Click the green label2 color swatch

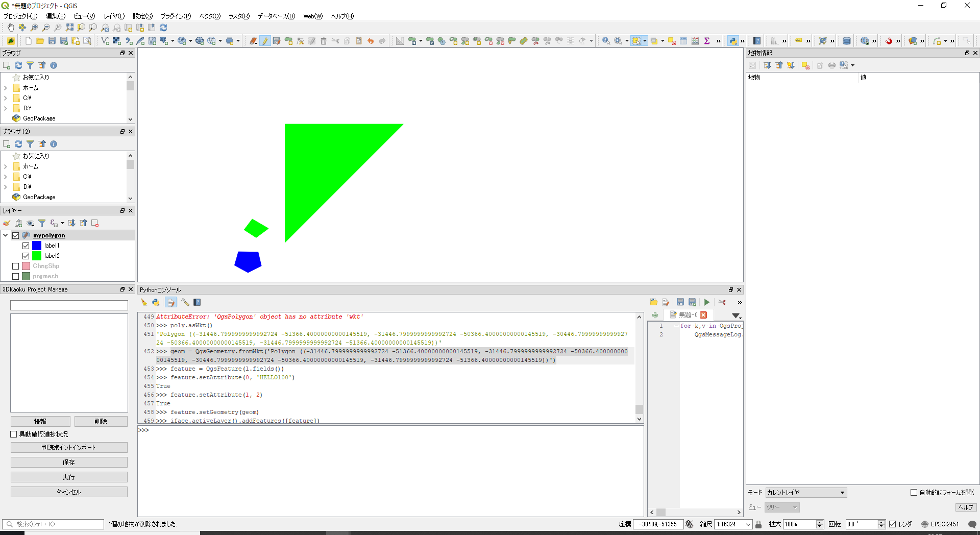click(37, 256)
